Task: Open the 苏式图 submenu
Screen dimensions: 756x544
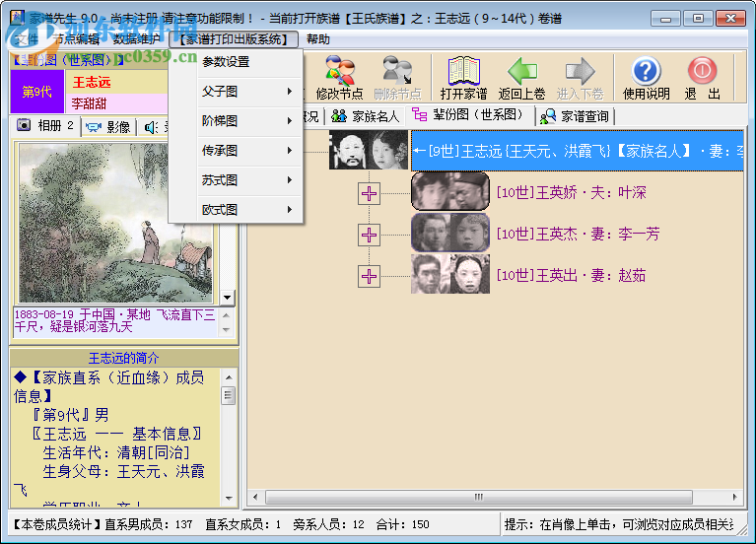Action: click(x=236, y=180)
